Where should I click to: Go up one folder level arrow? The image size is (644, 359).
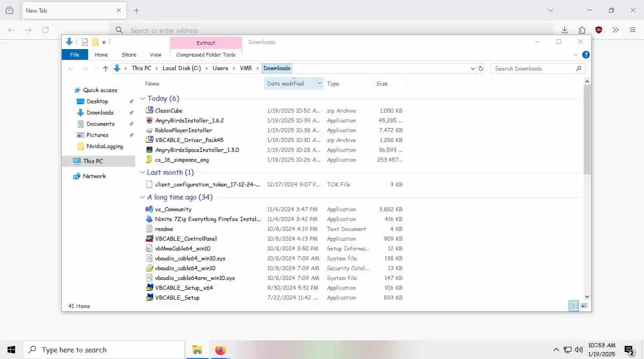pyautogui.click(x=105, y=68)
